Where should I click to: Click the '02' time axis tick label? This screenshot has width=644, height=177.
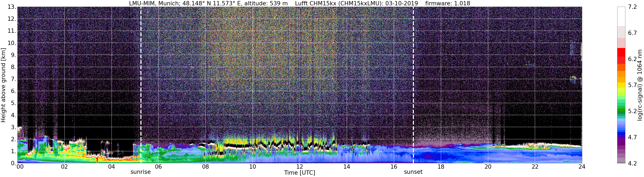pos(64,167)
